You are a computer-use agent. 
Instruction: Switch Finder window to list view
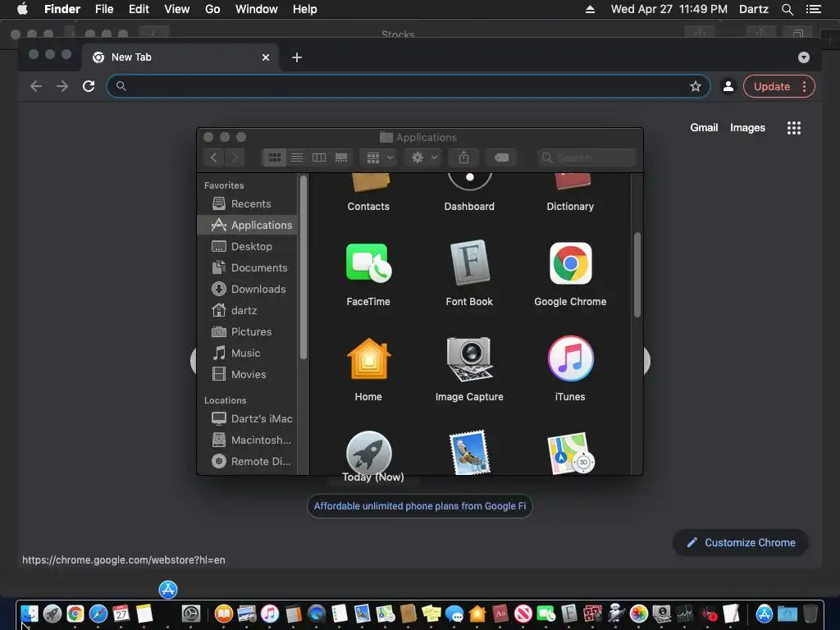point(297,157)
